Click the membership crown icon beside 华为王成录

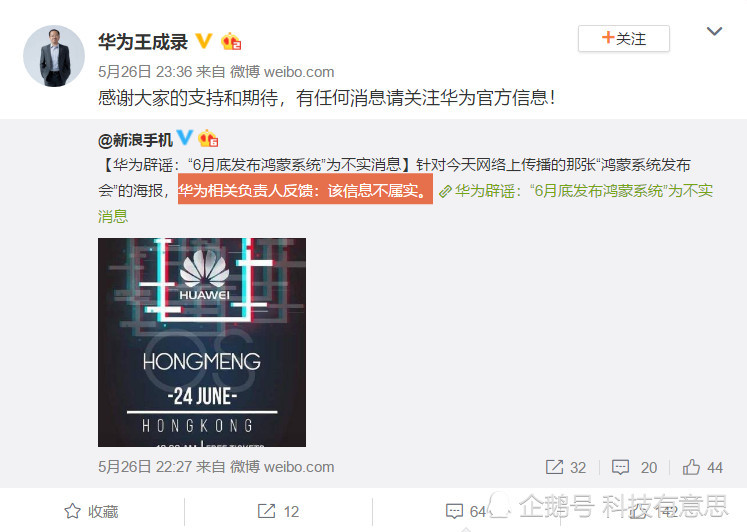point(231,41)
